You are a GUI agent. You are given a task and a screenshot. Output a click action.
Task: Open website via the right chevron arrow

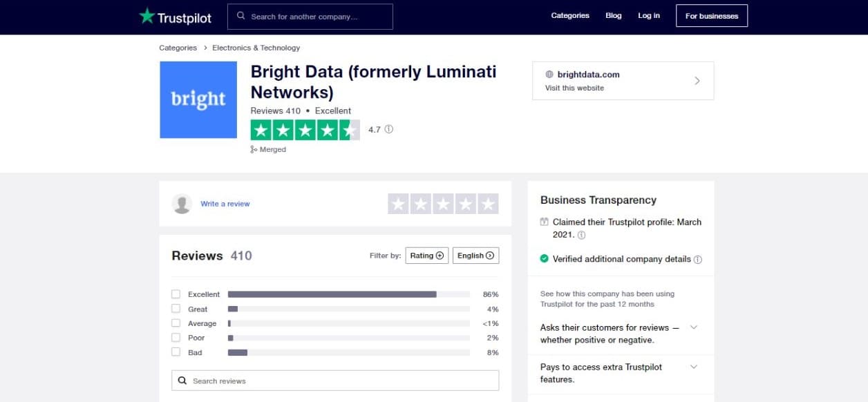tap(697, 81)
